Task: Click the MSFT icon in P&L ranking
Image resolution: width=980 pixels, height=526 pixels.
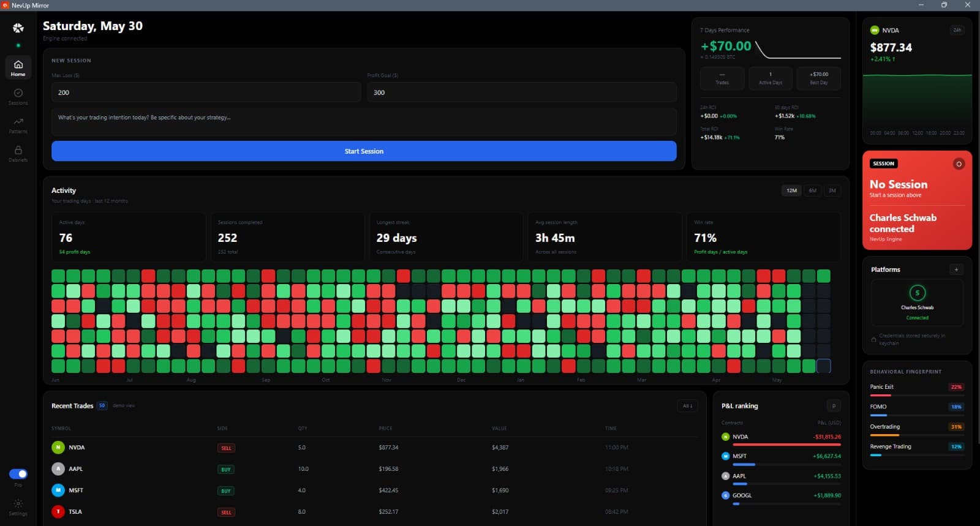Action: pyautogui.click(x=726, y=456)
